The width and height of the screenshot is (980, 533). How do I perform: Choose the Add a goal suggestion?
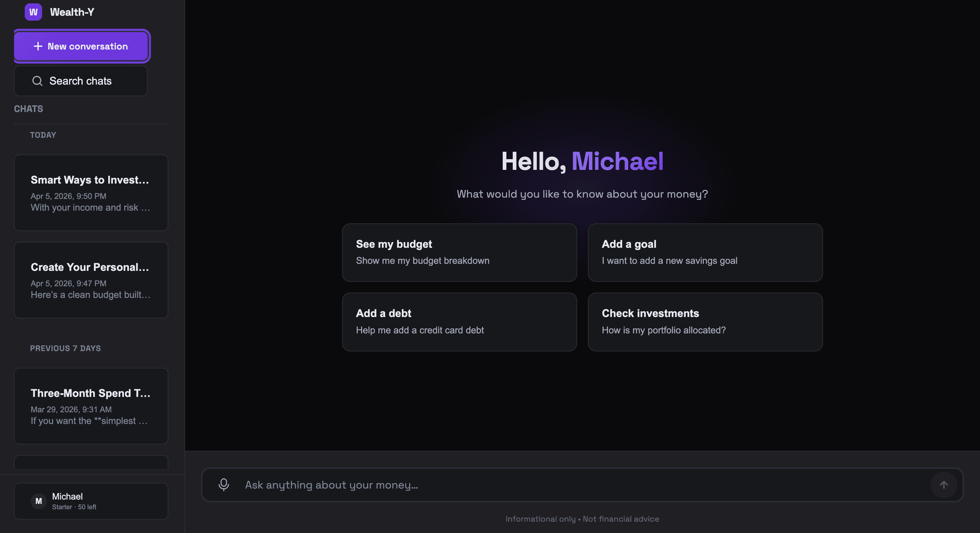[705, 252]
